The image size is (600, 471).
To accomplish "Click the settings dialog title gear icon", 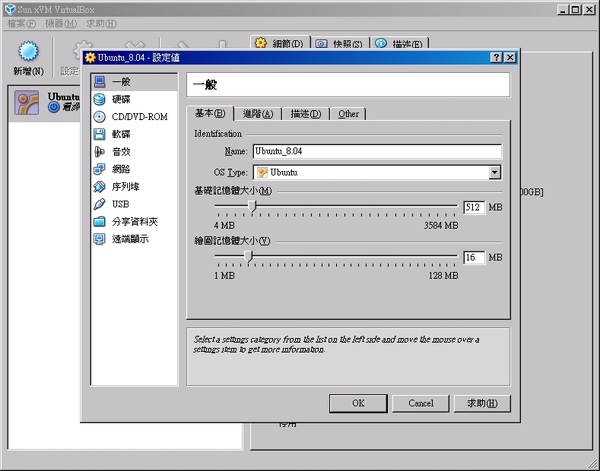I will [x=90, y=57].
